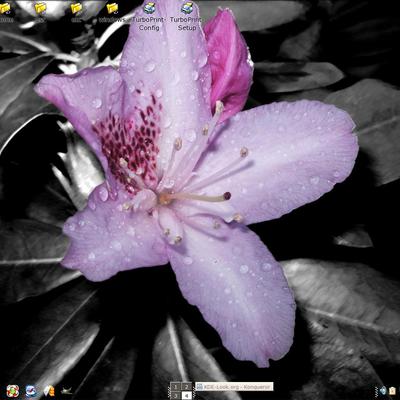
Task: Switch to virtual desktop 1 in pager
Action: pos(176,387)
